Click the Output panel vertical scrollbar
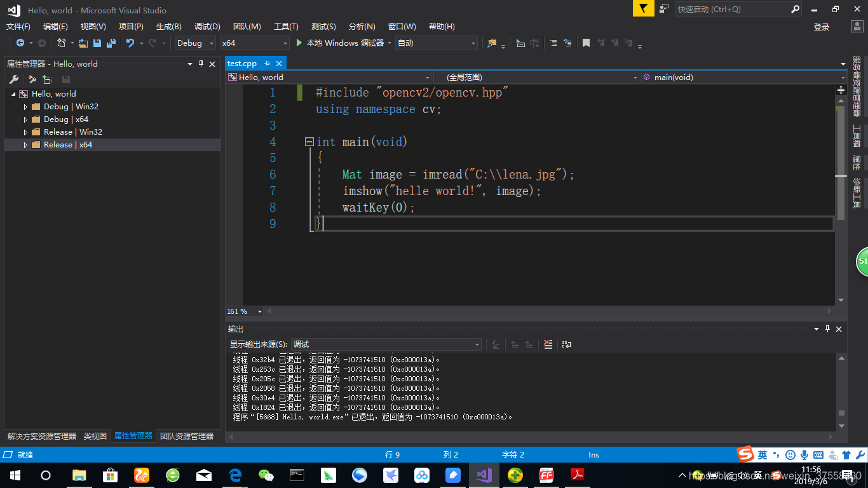The width and height of the screenshot is (868, 488). click(841, 392)
